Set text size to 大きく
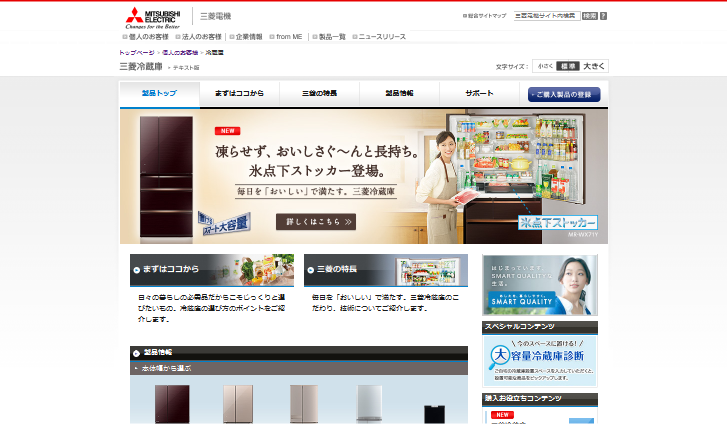The width and height of the screenshot is (727, 424). pos(594,66)
